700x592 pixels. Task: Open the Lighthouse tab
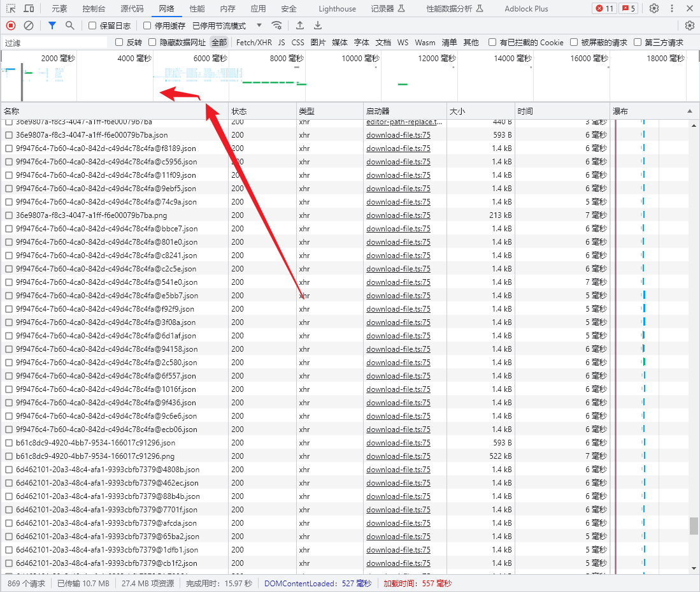coord(337,8)
